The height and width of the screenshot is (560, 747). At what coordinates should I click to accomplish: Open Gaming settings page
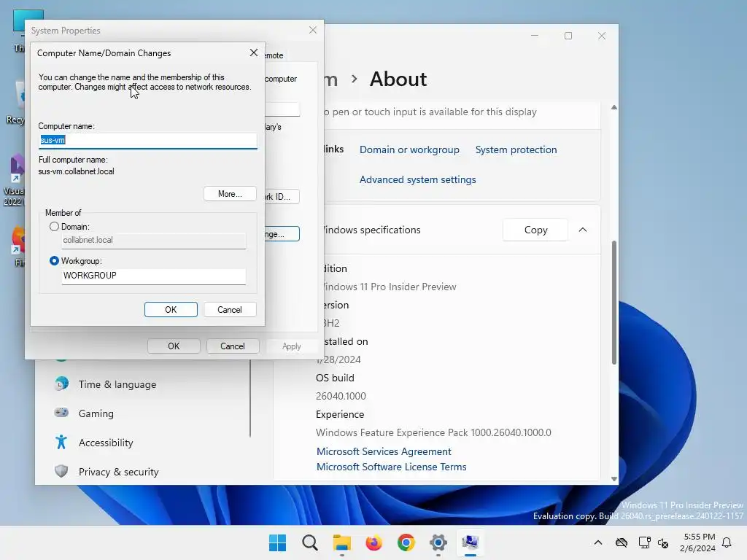coord(96,413)
